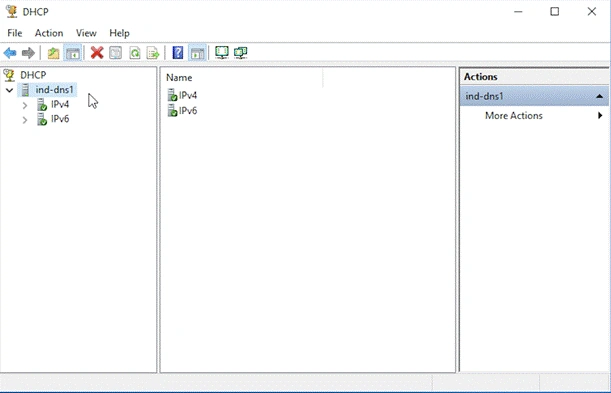
Task: Open the File menu
Action: pos(15,33)
